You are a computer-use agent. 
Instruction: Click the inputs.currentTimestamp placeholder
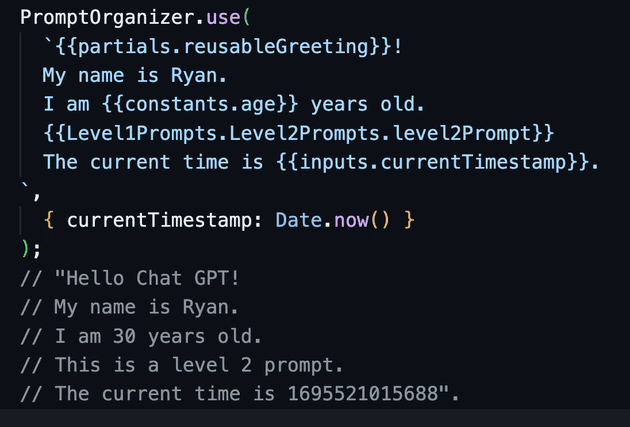pos(433,163)
